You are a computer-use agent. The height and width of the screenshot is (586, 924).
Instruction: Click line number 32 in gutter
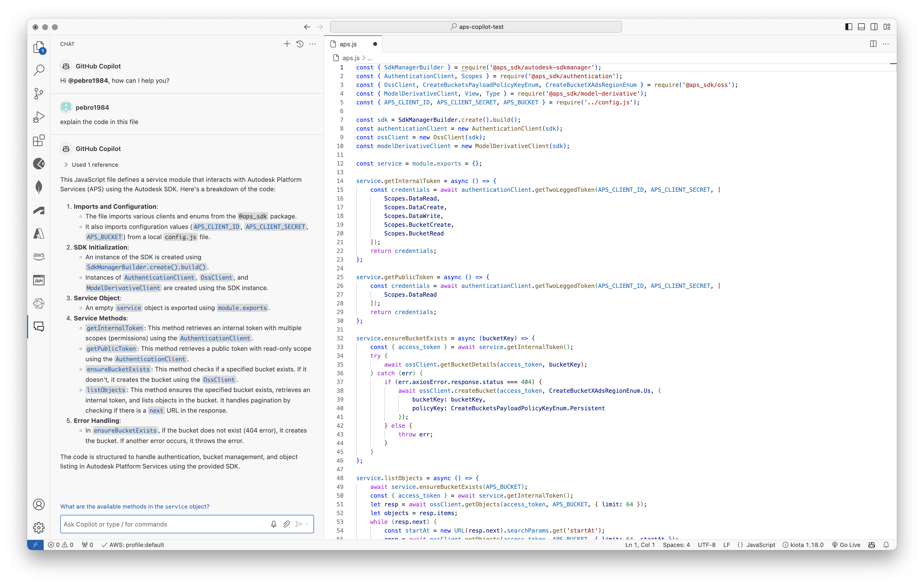[340, 338]
